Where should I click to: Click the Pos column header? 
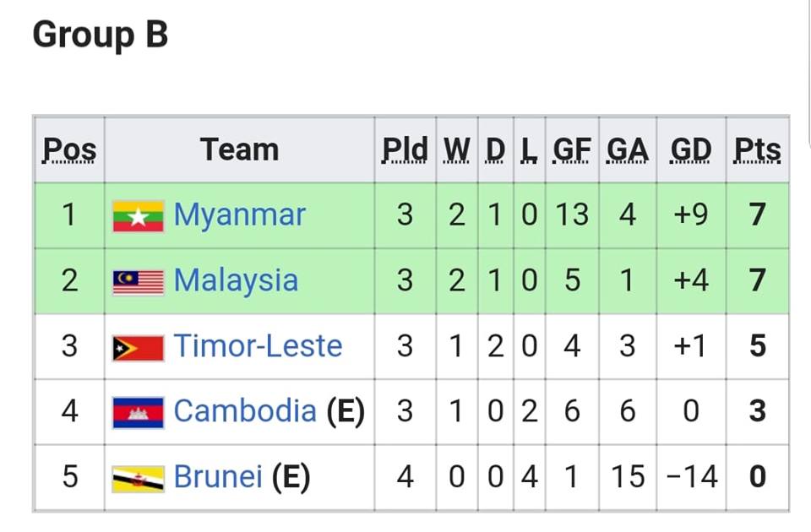pyautogui.click(x=69, y=150)
